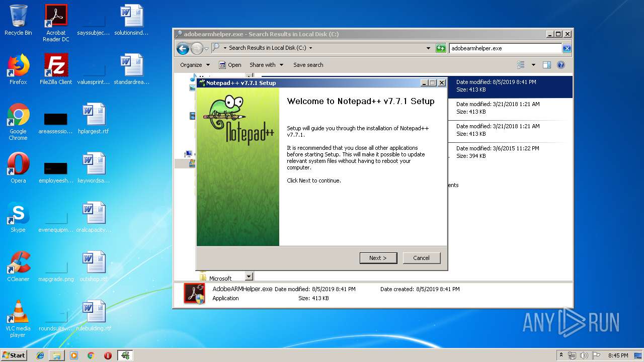Click Next in Notepad++ Setup

tap(378, 258)
